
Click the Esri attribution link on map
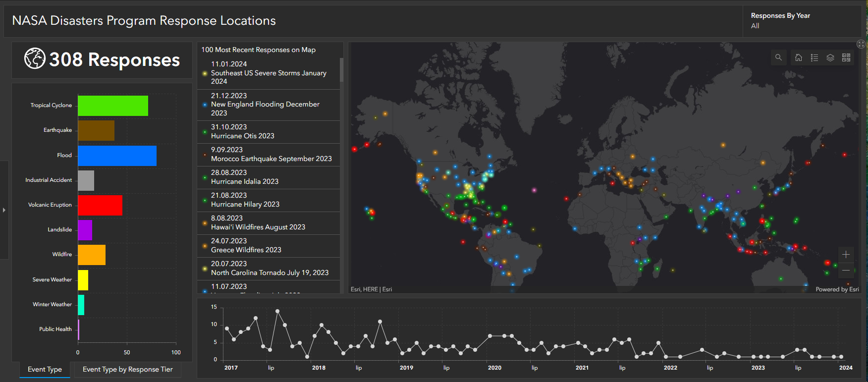pyautogui.click(x=371, y=289)
